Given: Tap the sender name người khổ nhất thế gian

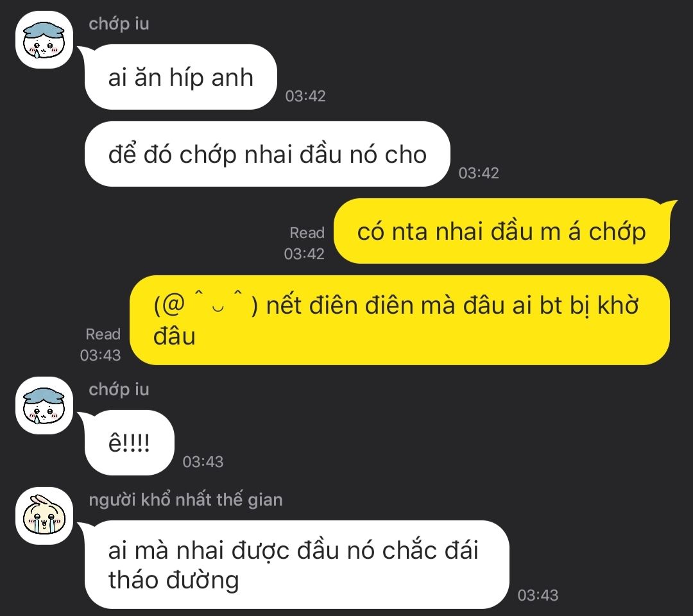Looking at the screenshot, I should tap(185, 500).
